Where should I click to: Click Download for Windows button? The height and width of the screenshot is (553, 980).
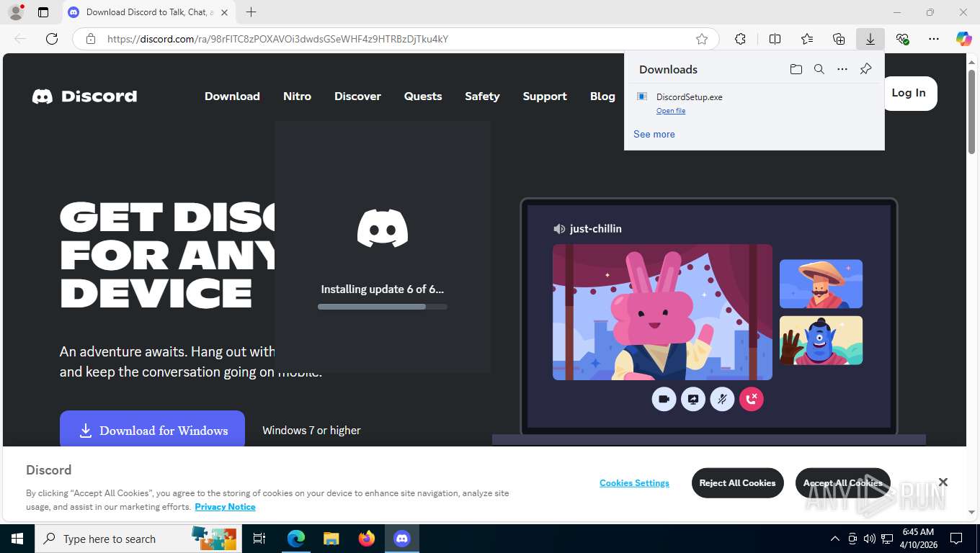pos(152,430)
